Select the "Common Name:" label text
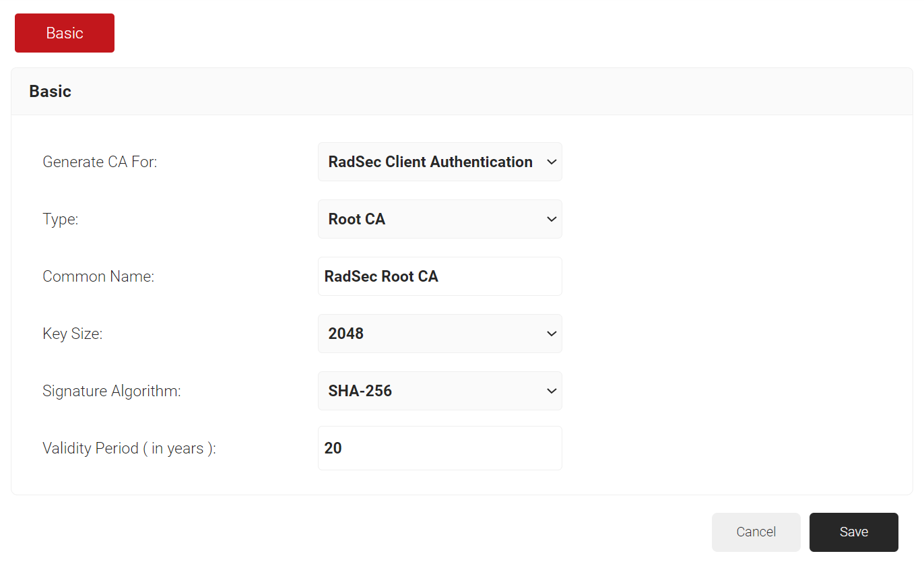This screenshot has height=564, width=924. 98,276
